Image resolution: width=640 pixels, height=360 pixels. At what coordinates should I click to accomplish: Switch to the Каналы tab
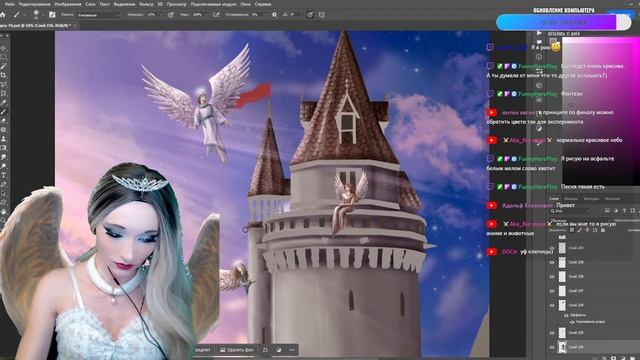coord(571,199)
